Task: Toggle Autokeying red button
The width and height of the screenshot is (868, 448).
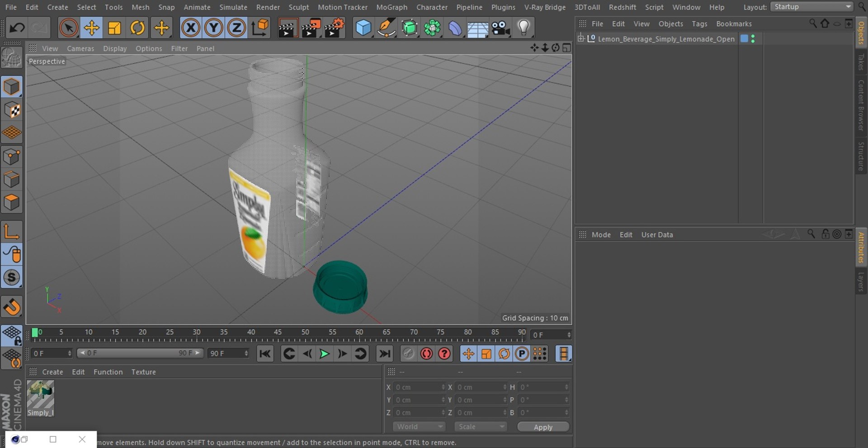Action: (426, 354)
